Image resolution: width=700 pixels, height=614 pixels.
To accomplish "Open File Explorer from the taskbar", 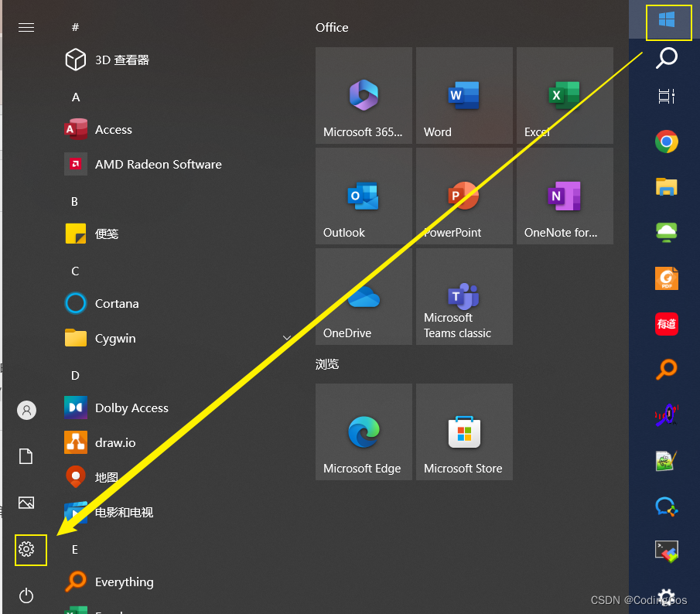I will (x=667, y=186).
